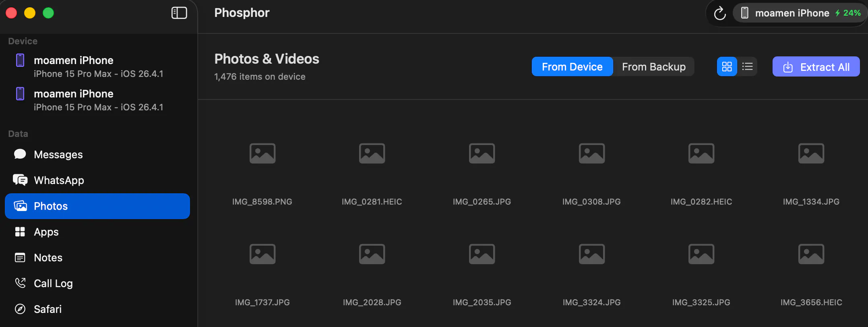Select thumbnail IMG_2035.JPG
The height and width of the screenshot is (327, 868).
point(482,254)
